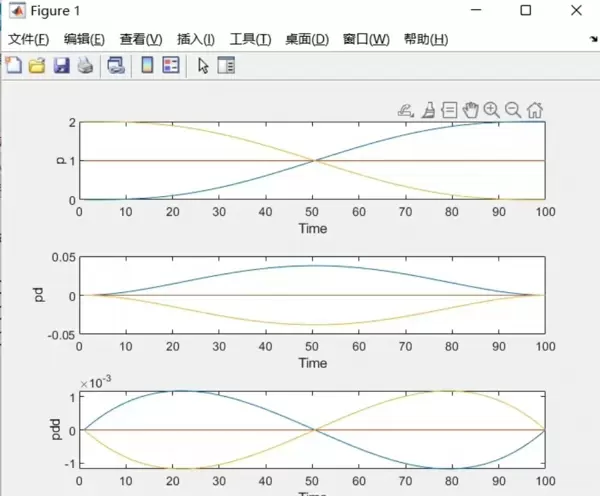Save the figure with the floppy disk icon

pos(61,66)
